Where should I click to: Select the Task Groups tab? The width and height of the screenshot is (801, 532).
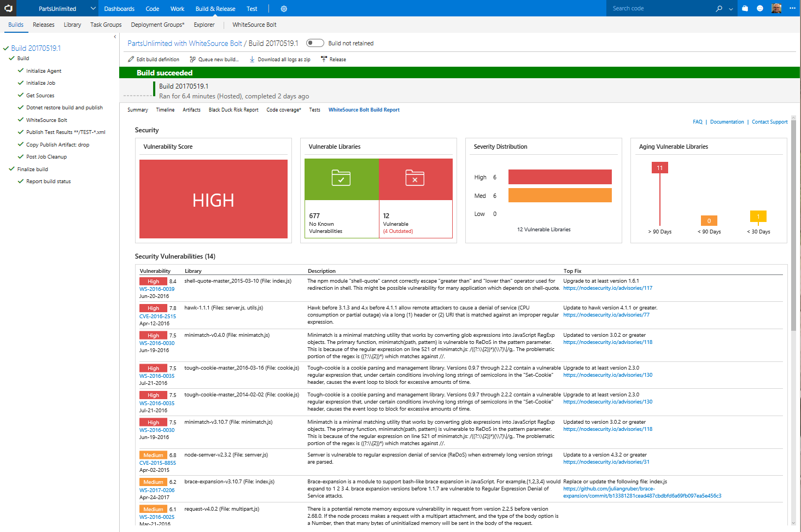pyautogui.click(x=106, y=25)
